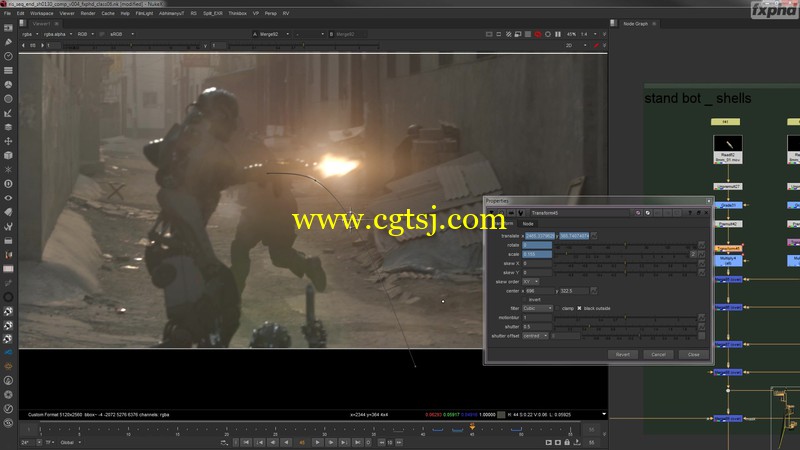Open the 2D view mode dropdown
Viewport: 800px width, 450px height.
coord(576,45)
